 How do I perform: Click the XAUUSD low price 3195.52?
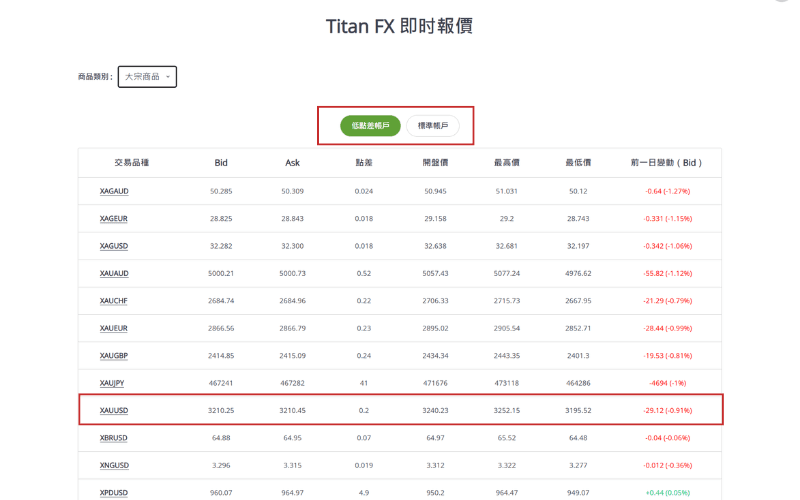pos(578,411)
